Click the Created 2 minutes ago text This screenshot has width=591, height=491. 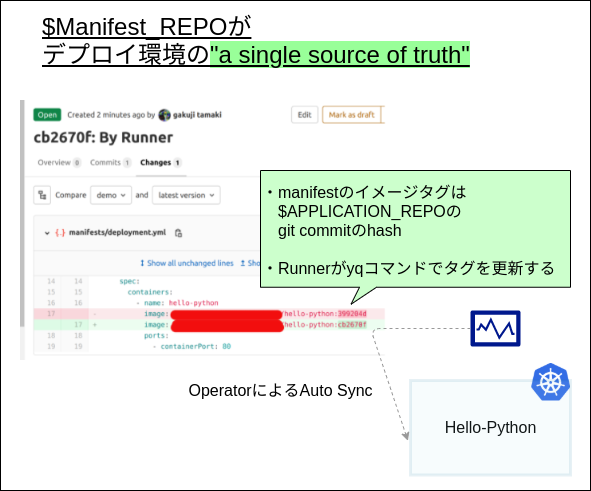click(x=111, y=115)
